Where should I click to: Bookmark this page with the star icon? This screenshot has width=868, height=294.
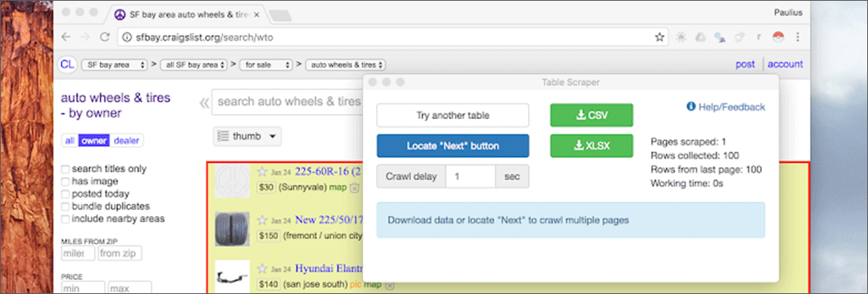click(659, 37)
